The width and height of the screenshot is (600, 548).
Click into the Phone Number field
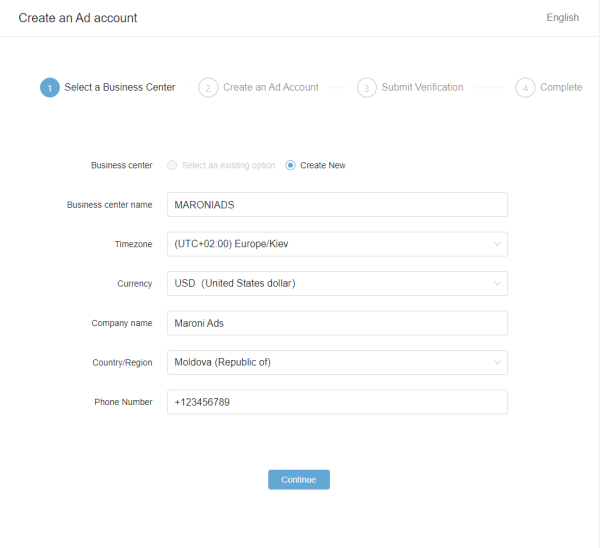tap(337, 402)
